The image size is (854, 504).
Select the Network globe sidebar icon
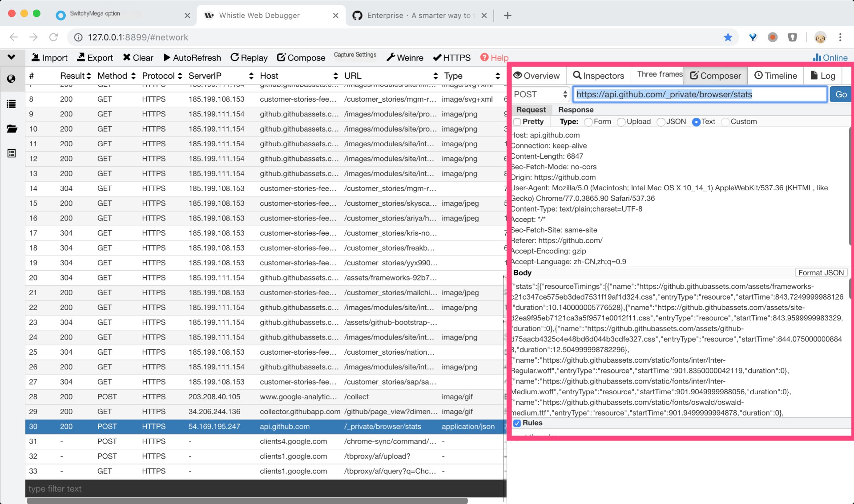click(12, 79)
